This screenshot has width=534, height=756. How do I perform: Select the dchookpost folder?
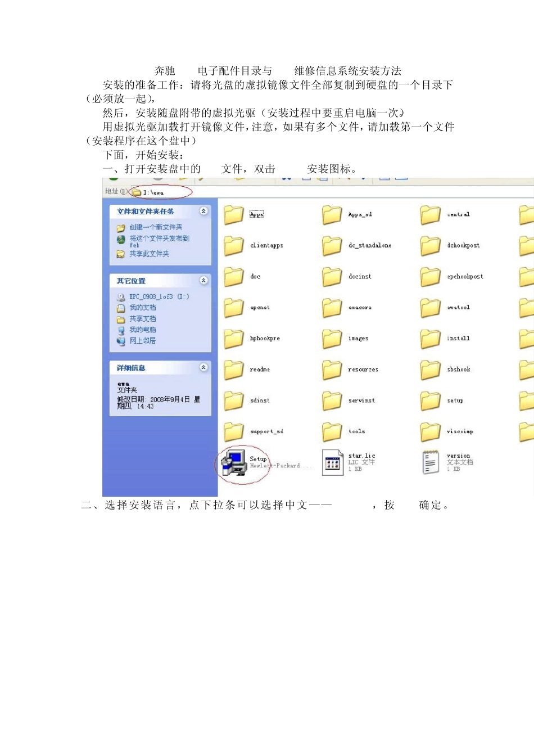click(x=450, y=246)
